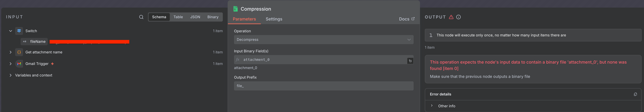Click the Output Prefix input field
Image resolution: width=644 pixels, height=112 pixels.
[324, 86]
